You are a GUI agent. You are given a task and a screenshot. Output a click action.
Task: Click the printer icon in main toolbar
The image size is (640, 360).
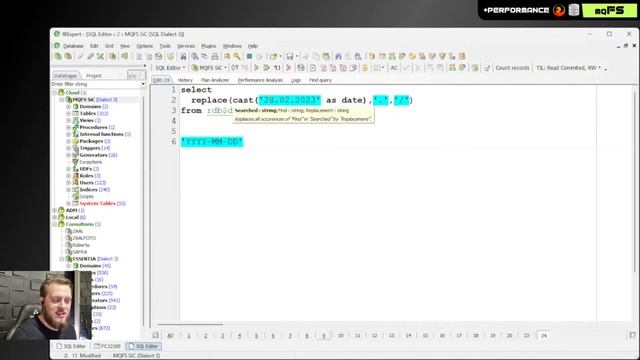(215, 56)
